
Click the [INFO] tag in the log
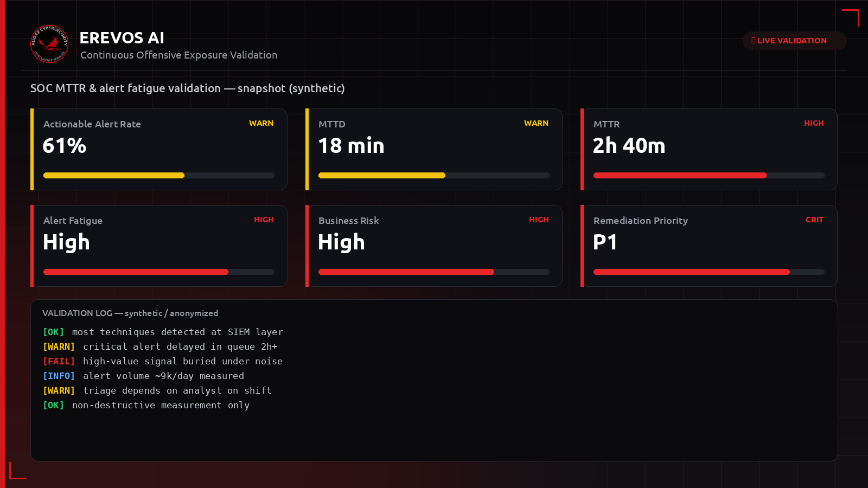(59, 376)
